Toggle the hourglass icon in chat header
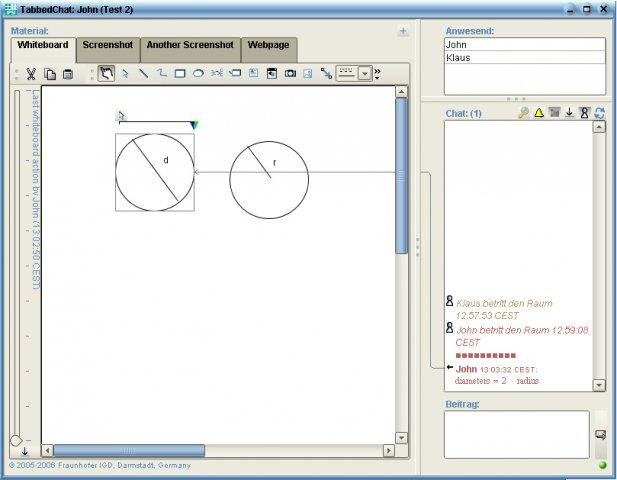The image size is (617, 480). (x=584, y=113)
